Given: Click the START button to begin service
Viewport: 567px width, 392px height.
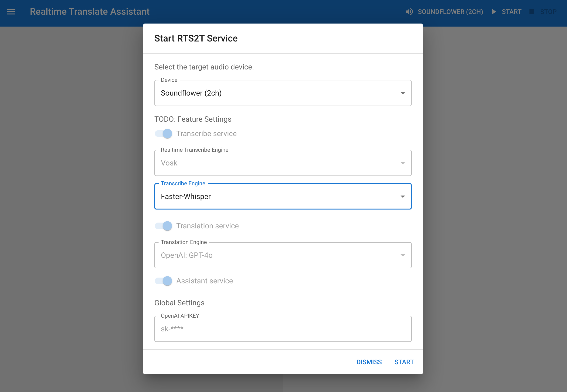Looking at the screenshot, I should tap(403, 362).
